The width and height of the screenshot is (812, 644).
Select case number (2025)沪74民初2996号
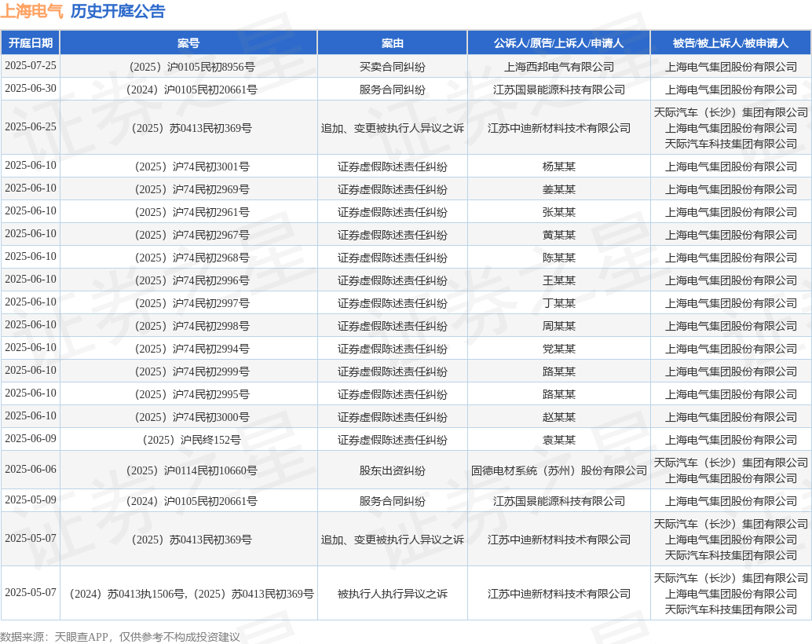(x=192, y=281)
